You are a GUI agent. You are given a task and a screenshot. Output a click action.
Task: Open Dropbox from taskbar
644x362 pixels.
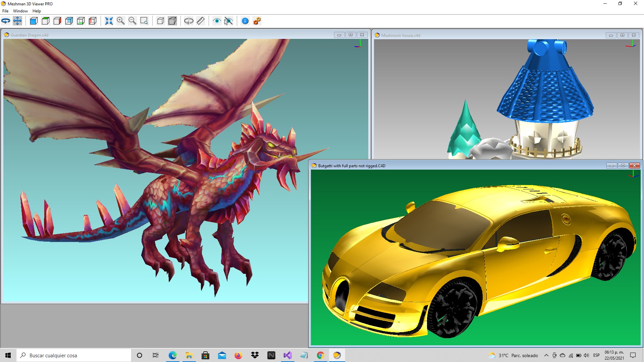255,355
